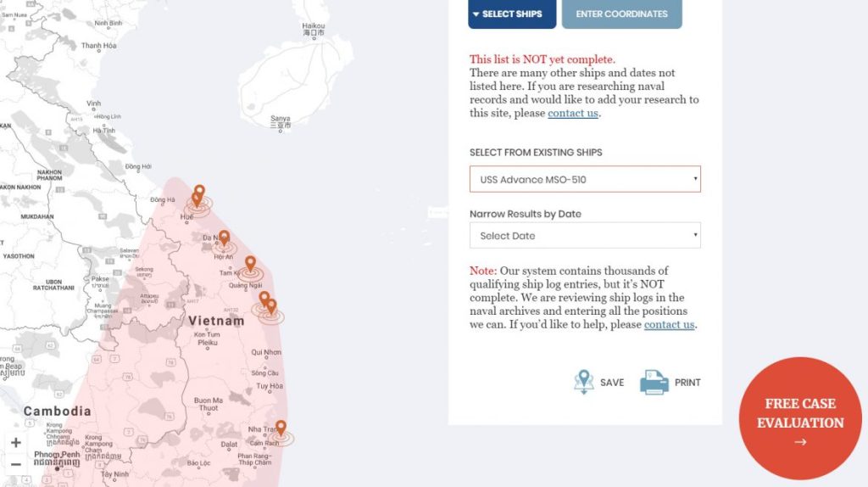This screenshot has height=487, width=868.
Task: Zoom out on the map
Action: pyautogui.click(x=15, y=464)
